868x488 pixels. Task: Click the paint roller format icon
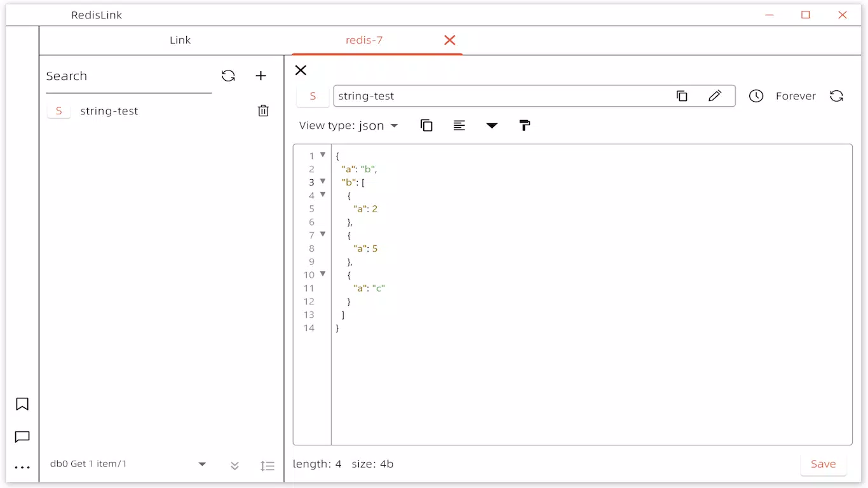tap(525, 126)
